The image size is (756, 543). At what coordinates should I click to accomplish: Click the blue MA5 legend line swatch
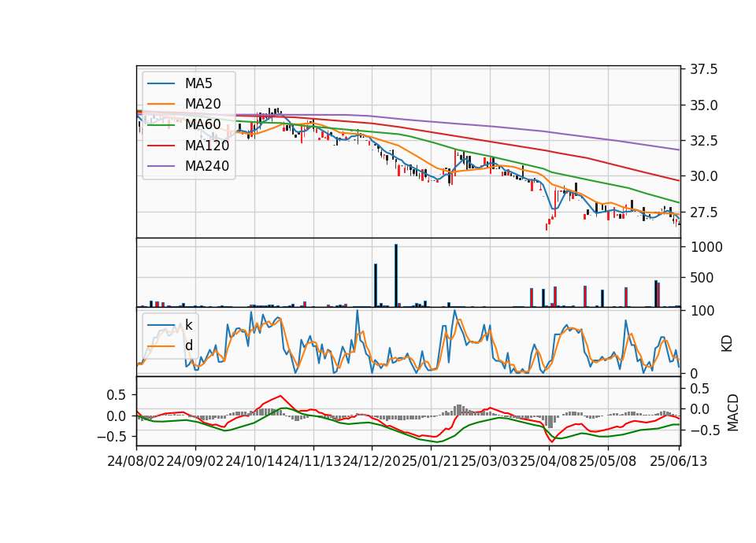tap(161, 84)
